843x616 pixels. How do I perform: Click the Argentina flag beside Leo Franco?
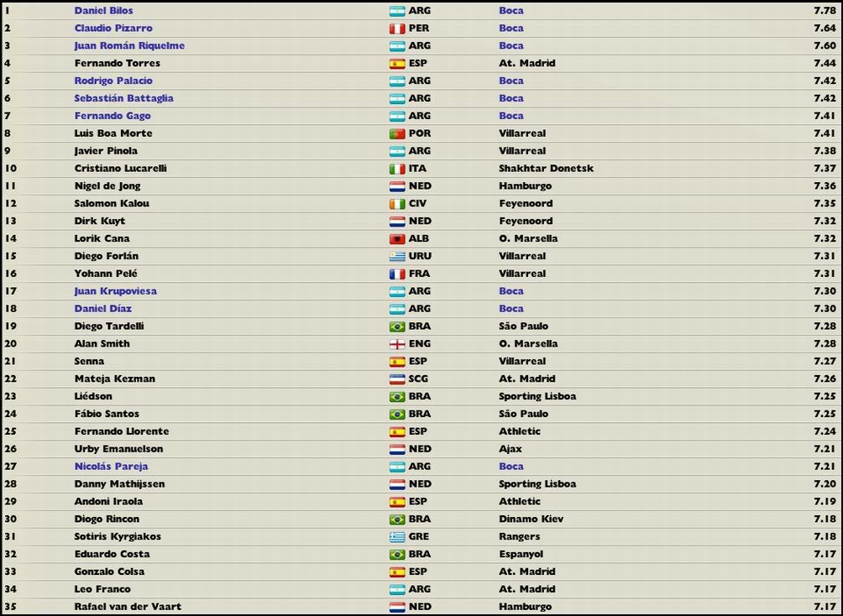(x=397, y=589)
